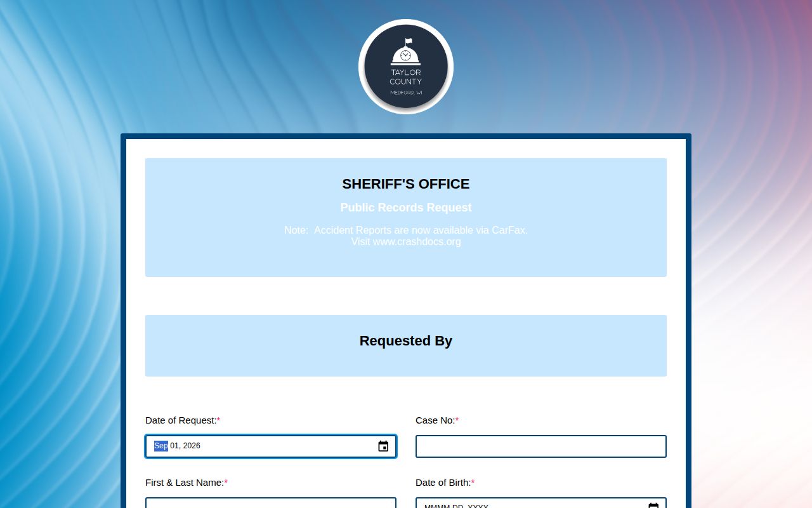Open the Date of Birth calendar picker
812x508 pixels.
coord(653,505)
